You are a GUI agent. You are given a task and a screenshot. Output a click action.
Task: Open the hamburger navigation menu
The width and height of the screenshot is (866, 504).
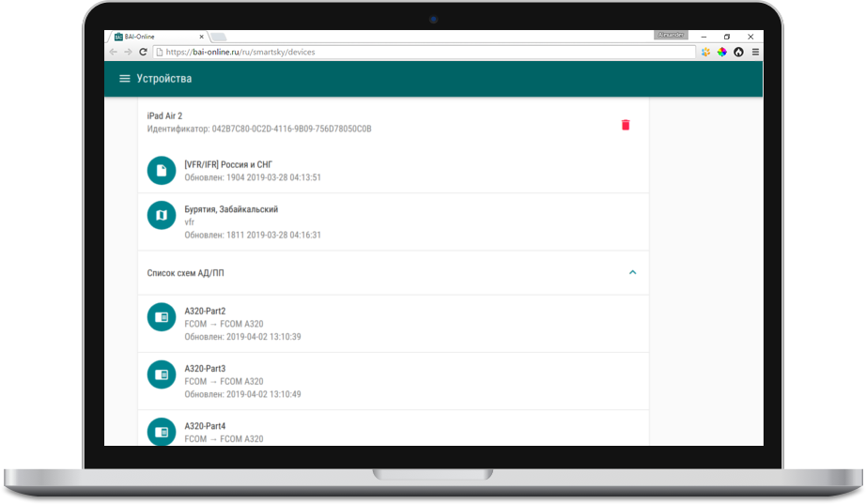tap(124, 79)
